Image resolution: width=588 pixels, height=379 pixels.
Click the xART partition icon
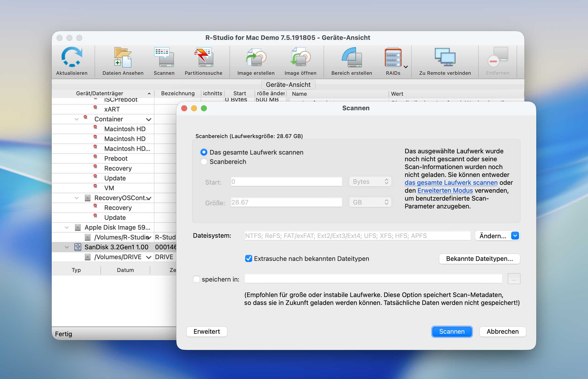point(95,107)
